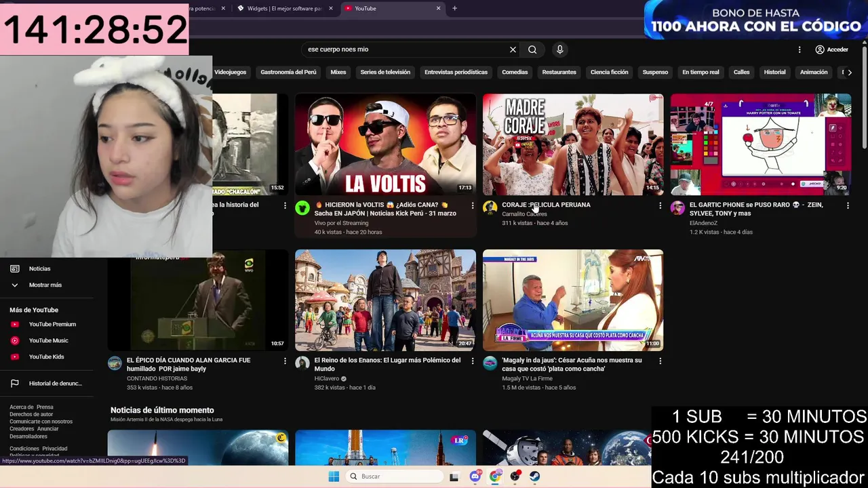Click the Acceder sign-in button
Image resolution: width=868 pixels, height=488 pixels.
point(832,49)
